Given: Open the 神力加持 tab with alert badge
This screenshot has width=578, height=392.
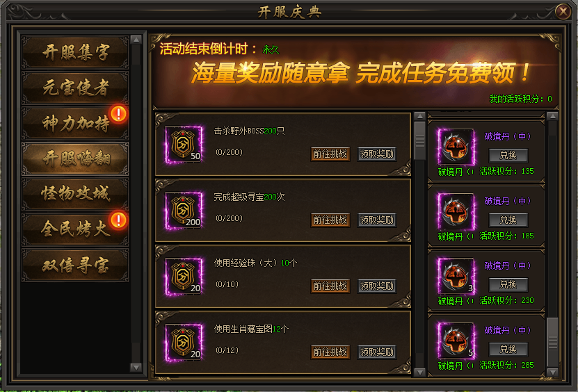Looking at the screenshot, I should pyautogui.click(x=75, y=124).
